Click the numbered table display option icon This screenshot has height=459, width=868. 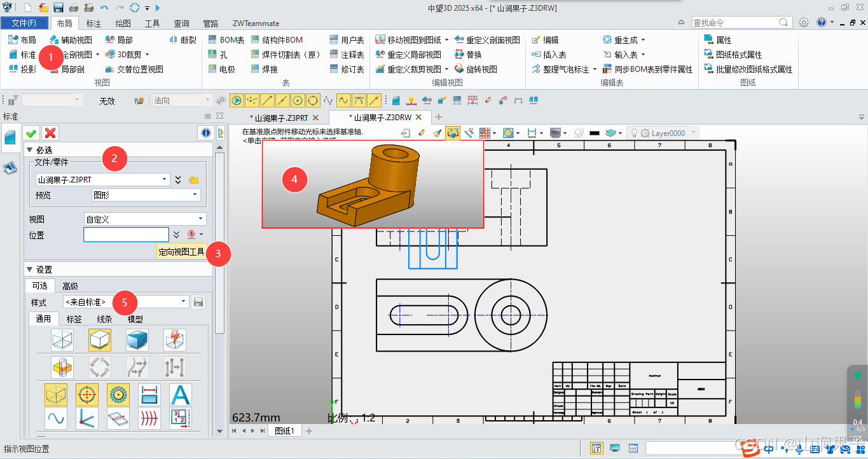(x=181, y=418)
